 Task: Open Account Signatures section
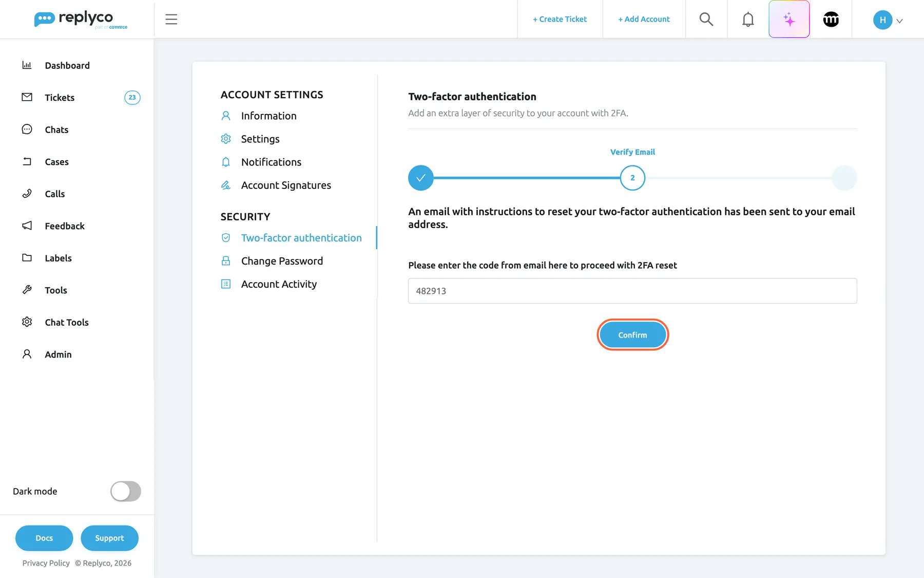[x=286, y=185]
